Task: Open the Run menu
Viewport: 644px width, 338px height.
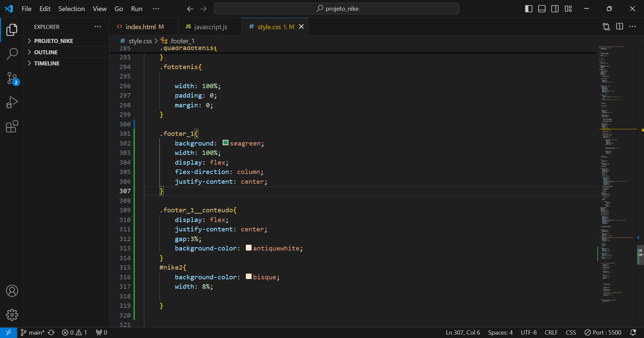Action: click(x=137, y=9)
